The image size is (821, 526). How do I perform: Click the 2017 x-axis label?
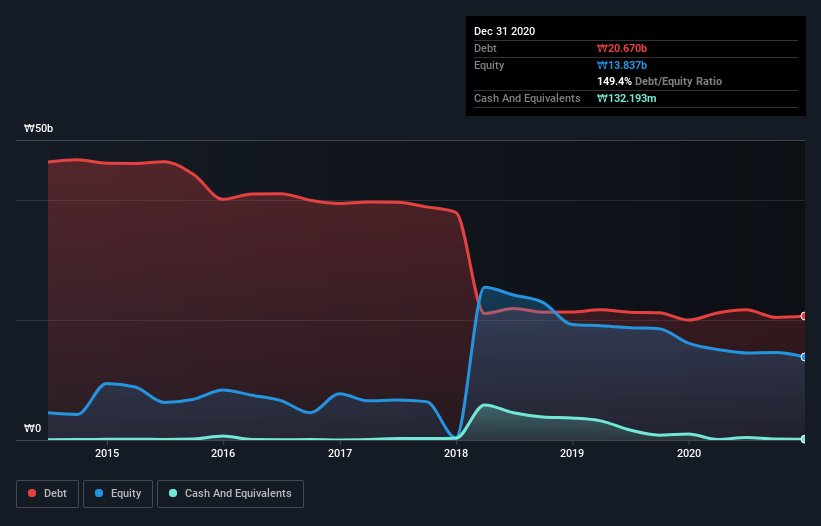[x=340, y=453]
